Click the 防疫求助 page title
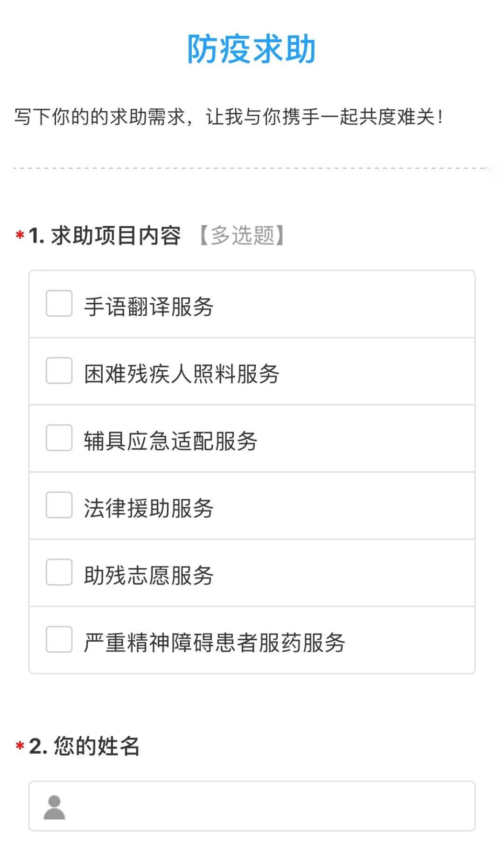 (x=252, y=49)
